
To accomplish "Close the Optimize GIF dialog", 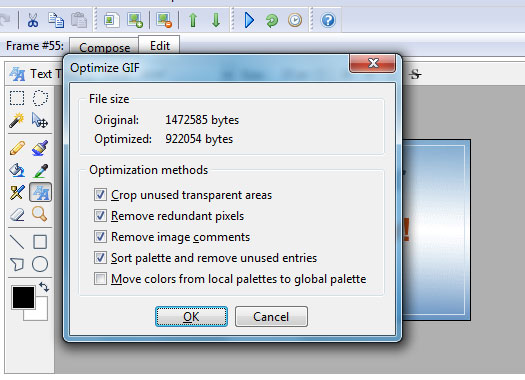I will 373,63.
